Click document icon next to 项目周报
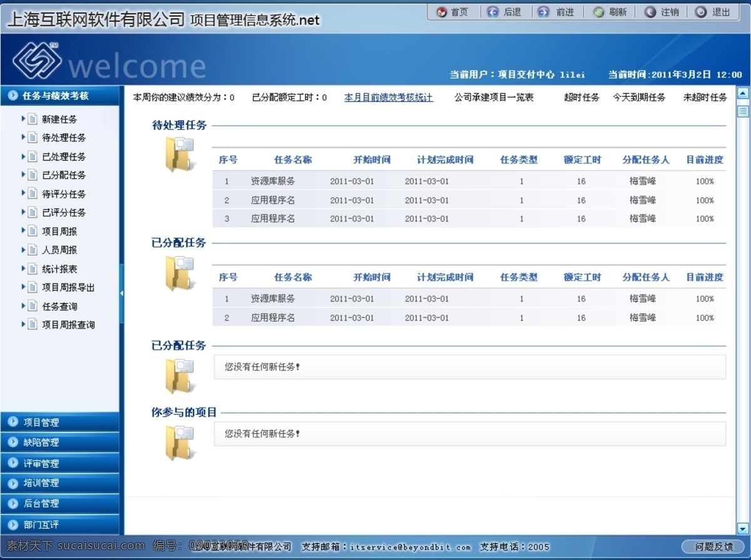This screenshot has height=560, width=751. pyautogui.click(x=33, y=231)
